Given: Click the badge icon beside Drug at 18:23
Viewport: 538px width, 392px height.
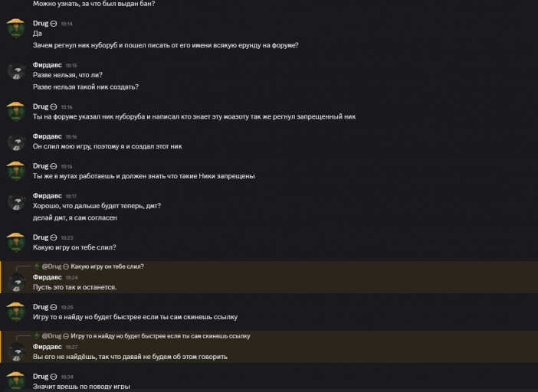Looking at the screenshot, I should click(54, 237).
